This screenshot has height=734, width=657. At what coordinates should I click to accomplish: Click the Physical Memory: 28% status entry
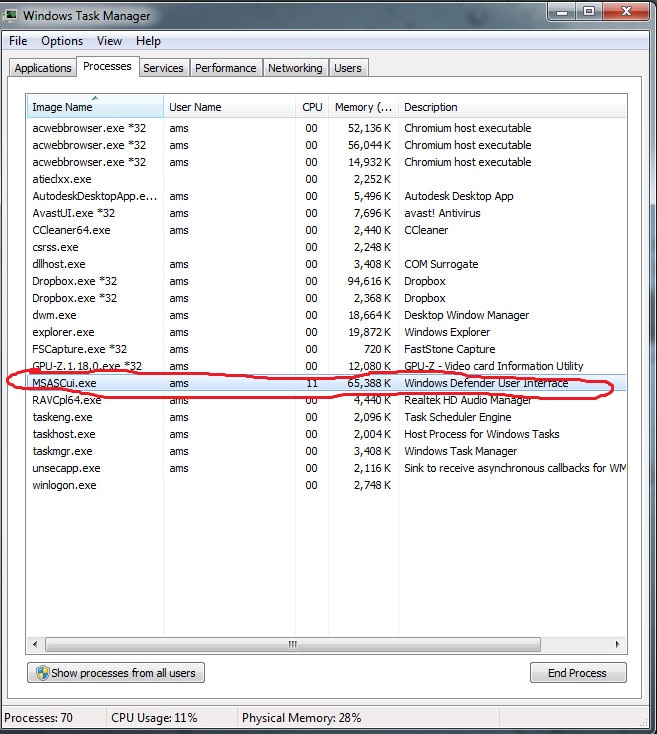coord(301,718)
